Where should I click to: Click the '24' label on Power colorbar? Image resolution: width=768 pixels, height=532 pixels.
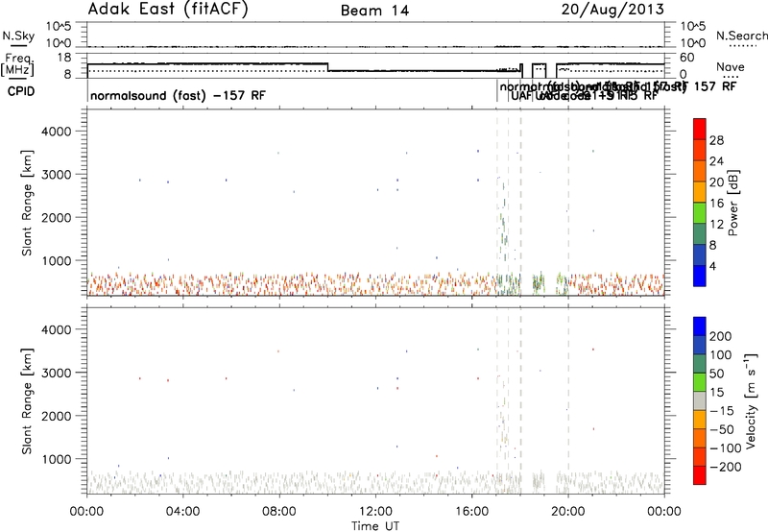716,161
